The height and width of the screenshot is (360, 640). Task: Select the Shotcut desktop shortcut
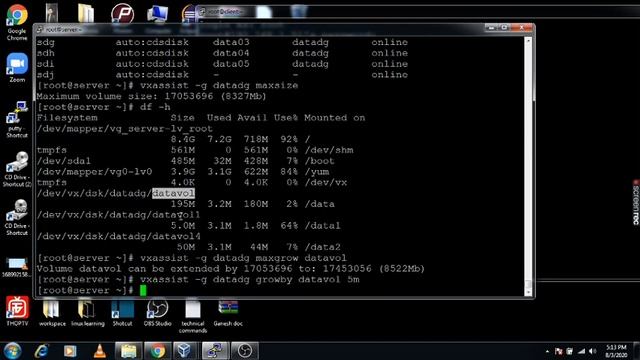pyautogui.click(x=122, y=313)
